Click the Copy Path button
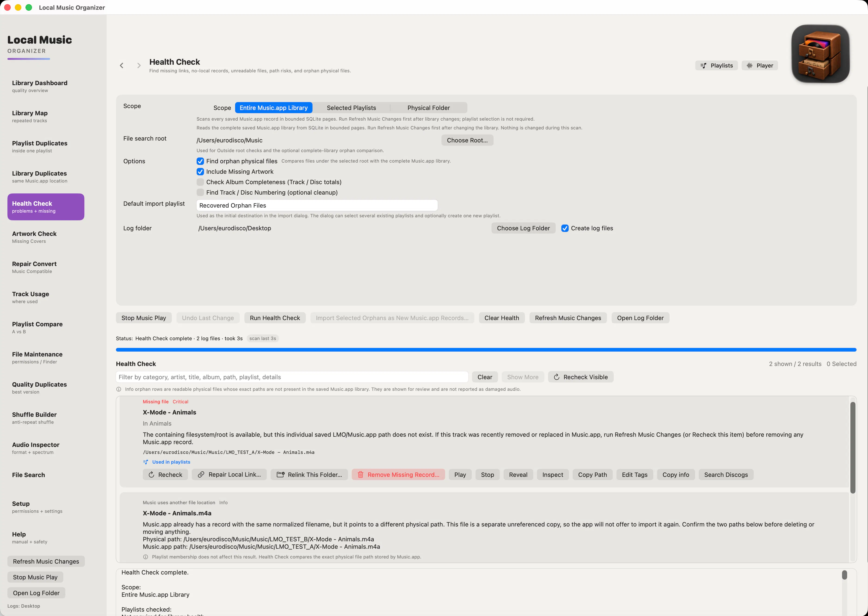868x616 pixels. click(592, 475)
